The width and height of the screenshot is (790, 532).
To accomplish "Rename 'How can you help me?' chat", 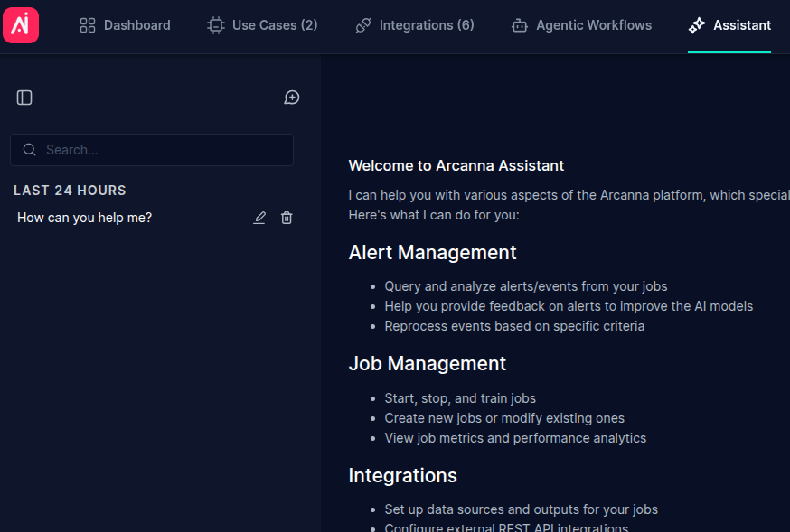I will click(x=259, y=218).
